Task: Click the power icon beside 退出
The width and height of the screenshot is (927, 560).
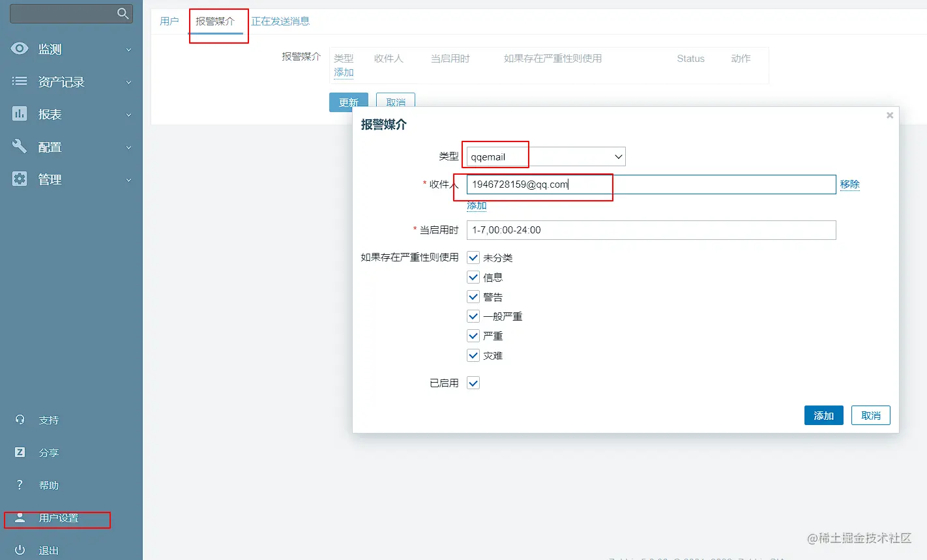Action: pyautogui.click(x=20, y=550)
